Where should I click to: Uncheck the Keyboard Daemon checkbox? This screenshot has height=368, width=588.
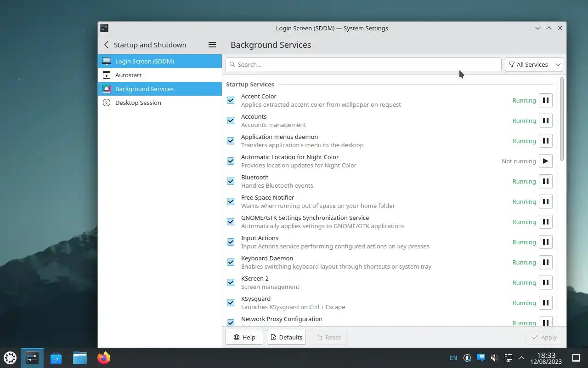(231, 262)
